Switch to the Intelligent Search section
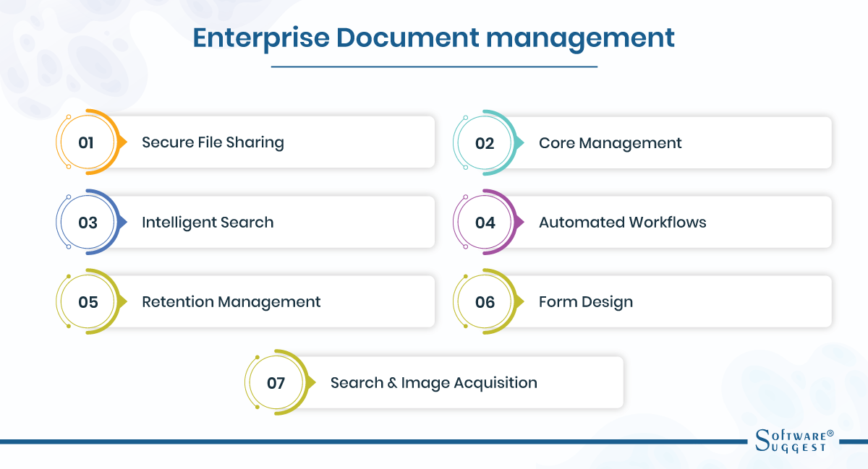 (x=208, y=222)
